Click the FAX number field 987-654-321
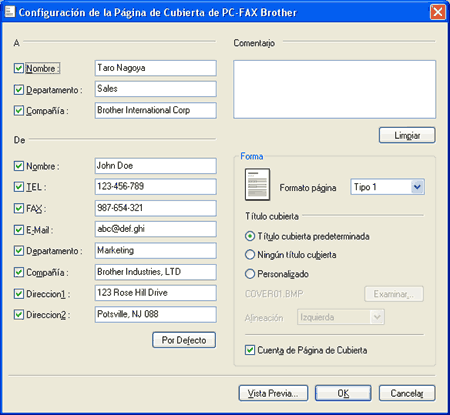 (x=156, y=208)
